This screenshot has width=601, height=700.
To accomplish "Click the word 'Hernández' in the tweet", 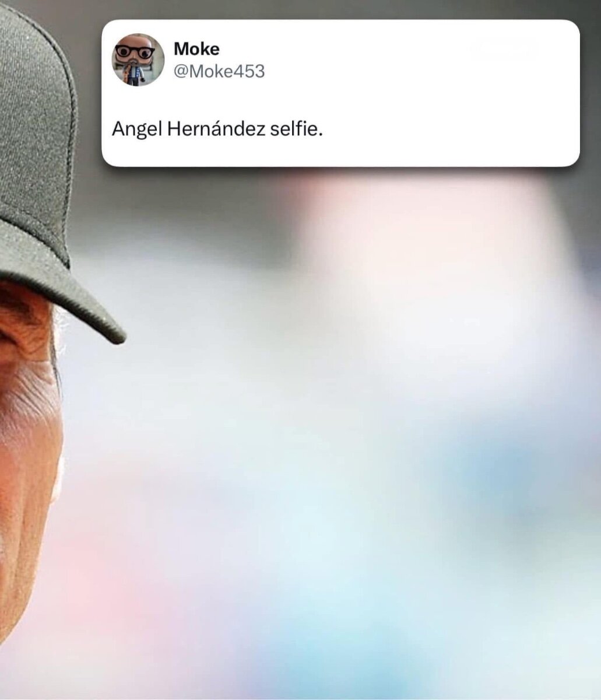I will coord(216,129).
